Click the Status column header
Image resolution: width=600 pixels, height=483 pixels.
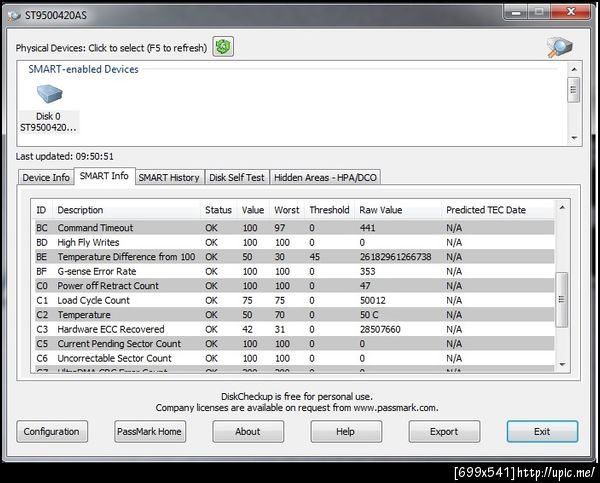click(x=218, y=210)
